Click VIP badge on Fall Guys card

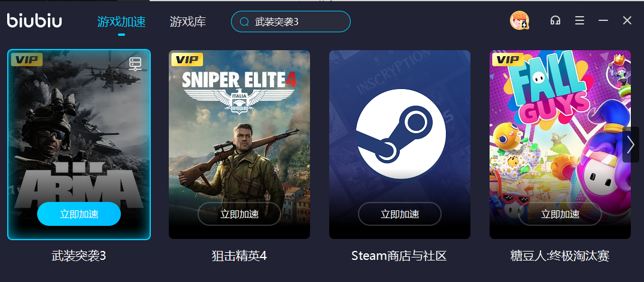pos(507,60)
